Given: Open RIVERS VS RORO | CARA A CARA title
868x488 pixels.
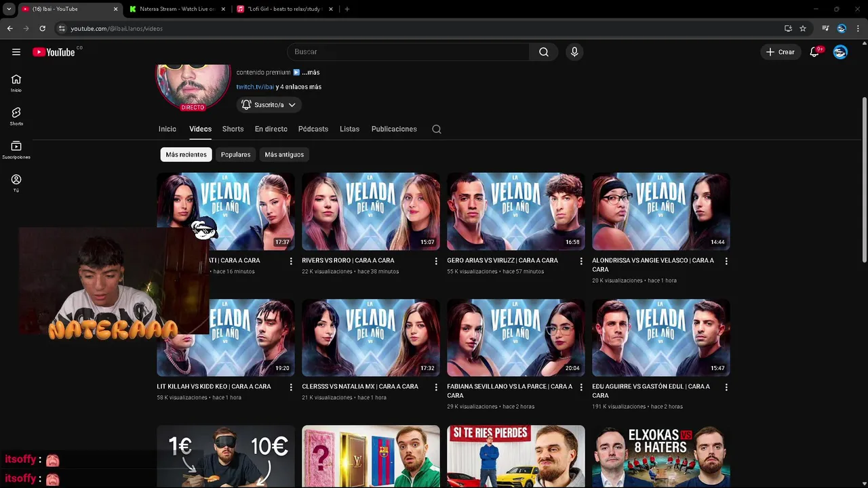Looking at the screenshot, I should click(348, 260).
